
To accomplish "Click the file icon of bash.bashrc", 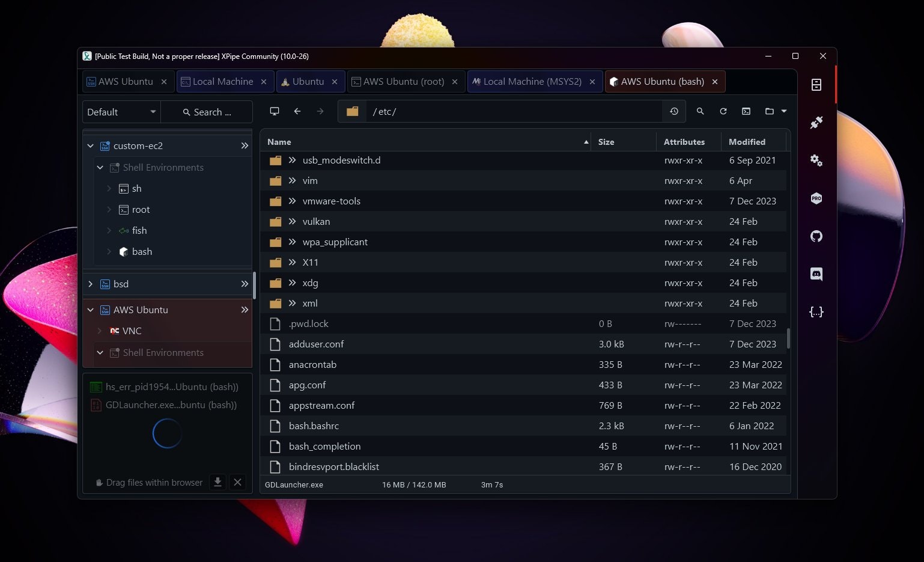I will point(276,426).
